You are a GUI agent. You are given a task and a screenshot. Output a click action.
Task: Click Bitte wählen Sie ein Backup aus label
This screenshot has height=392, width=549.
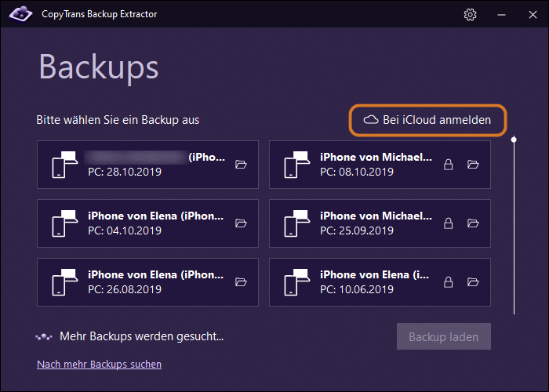pyautogui.click(x=118, y=120)
